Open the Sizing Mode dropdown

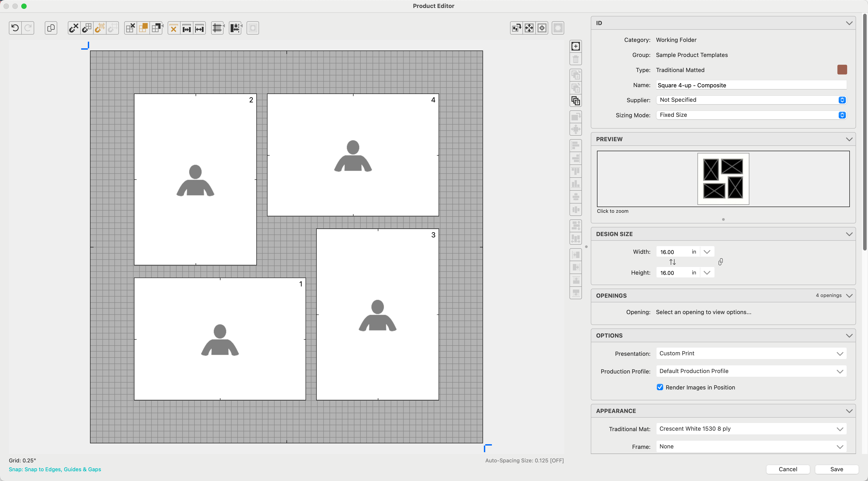751,115
